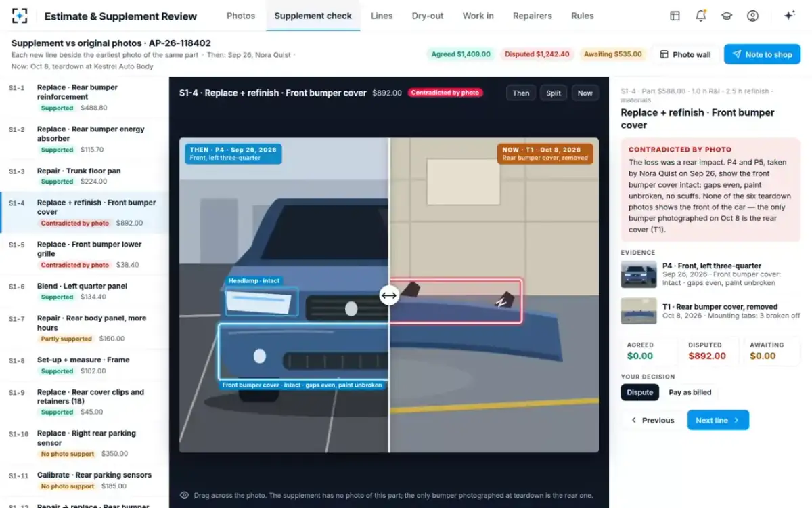Switch to the Dry-out tab
The width and height of the screenshot is (812, 508).
tap(428, 16)
